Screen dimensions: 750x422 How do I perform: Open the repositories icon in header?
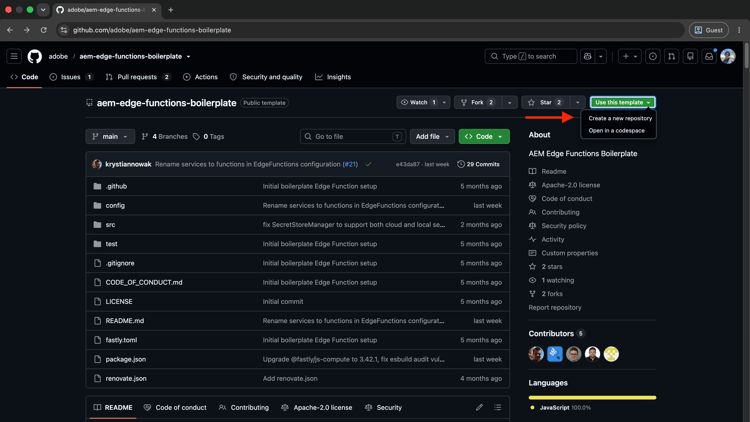(690, 56)
